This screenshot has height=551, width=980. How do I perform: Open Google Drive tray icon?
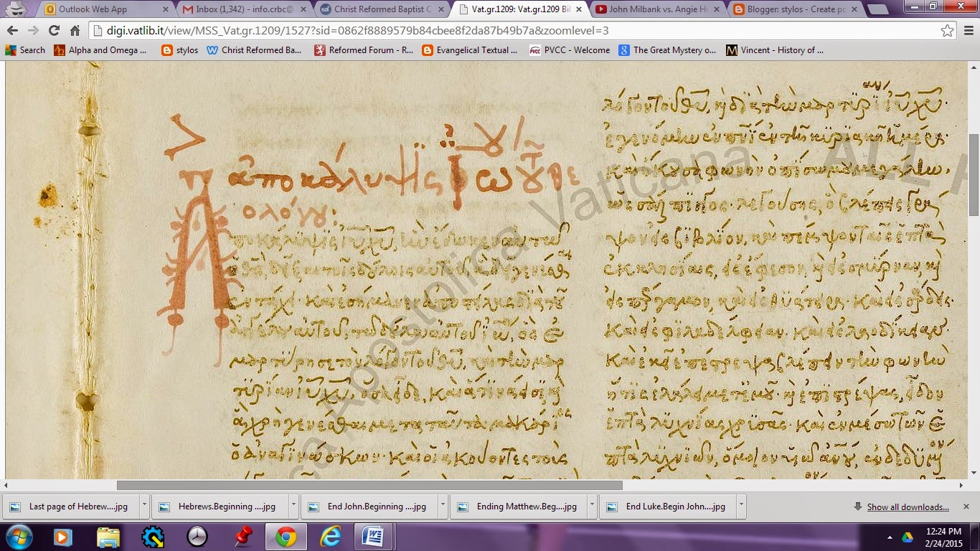[908, 537]
